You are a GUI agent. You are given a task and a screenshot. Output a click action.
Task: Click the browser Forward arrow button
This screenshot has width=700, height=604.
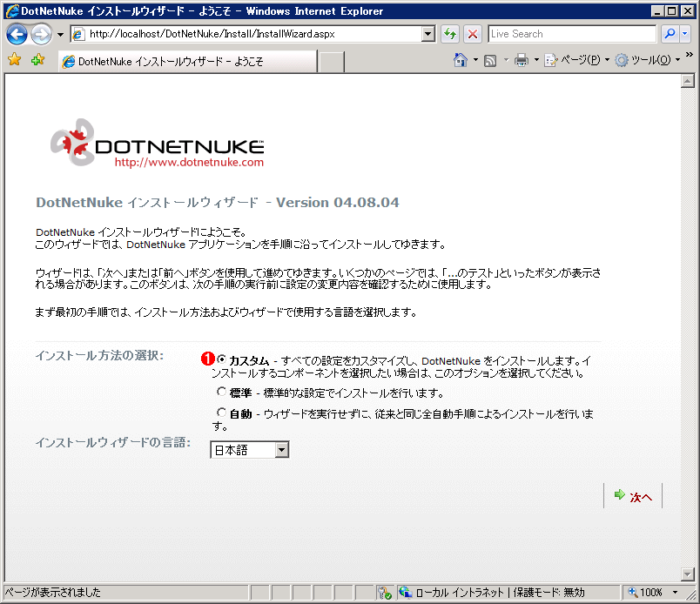42,34
